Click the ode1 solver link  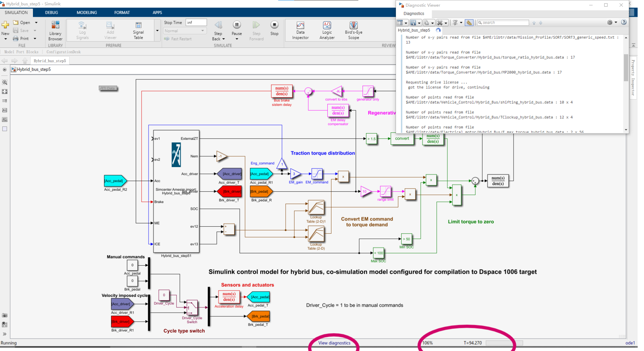pyautogui.click(x=630, y=343)
